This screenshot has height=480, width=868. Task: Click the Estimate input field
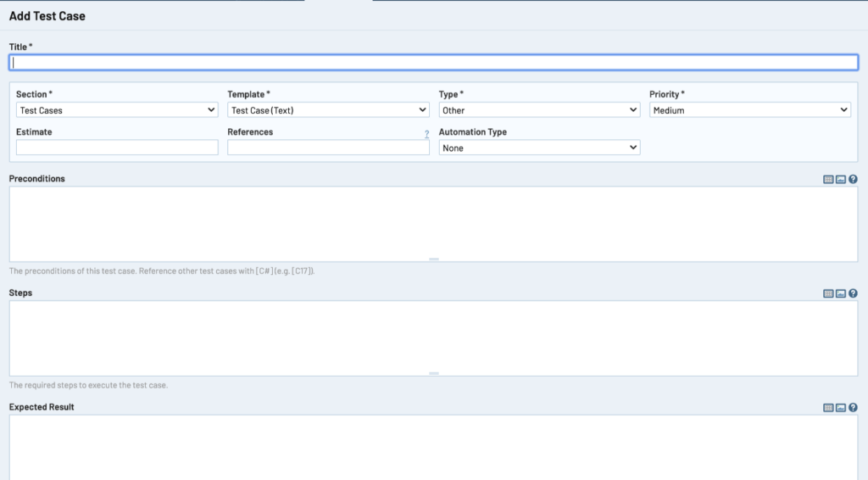click(x=117, y=148)
